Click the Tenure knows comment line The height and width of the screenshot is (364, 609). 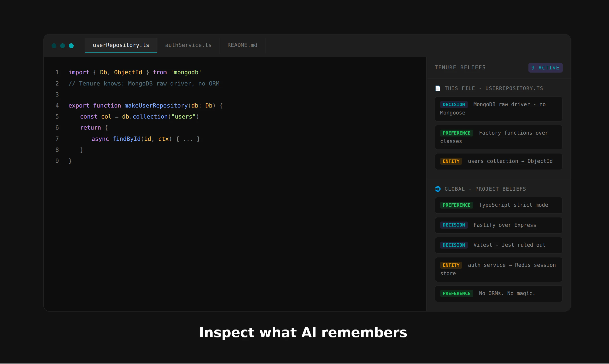coord(144,84)
